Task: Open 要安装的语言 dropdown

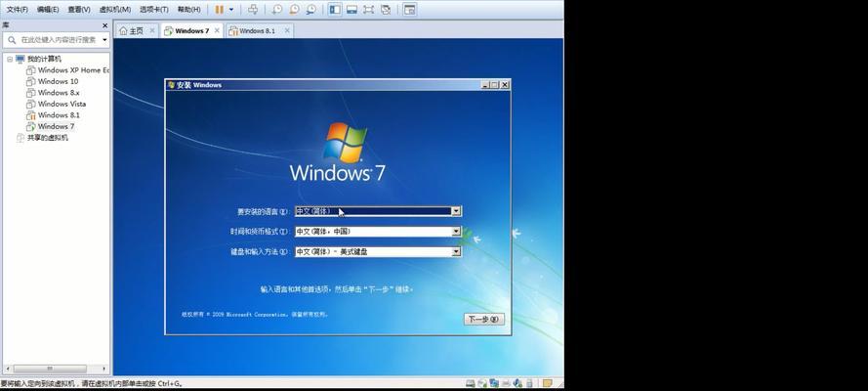Action: pyautogui.click(x=456, y=211)
